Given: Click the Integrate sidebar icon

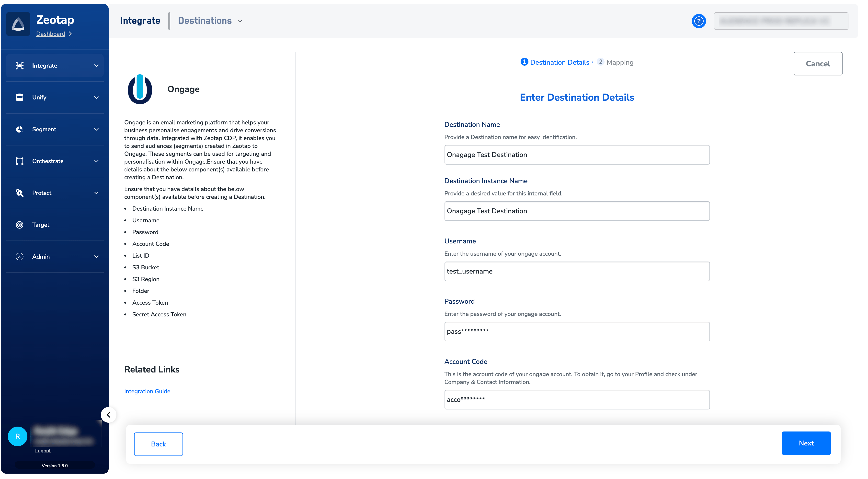Looking at the screenshot, I should point(20,65).
